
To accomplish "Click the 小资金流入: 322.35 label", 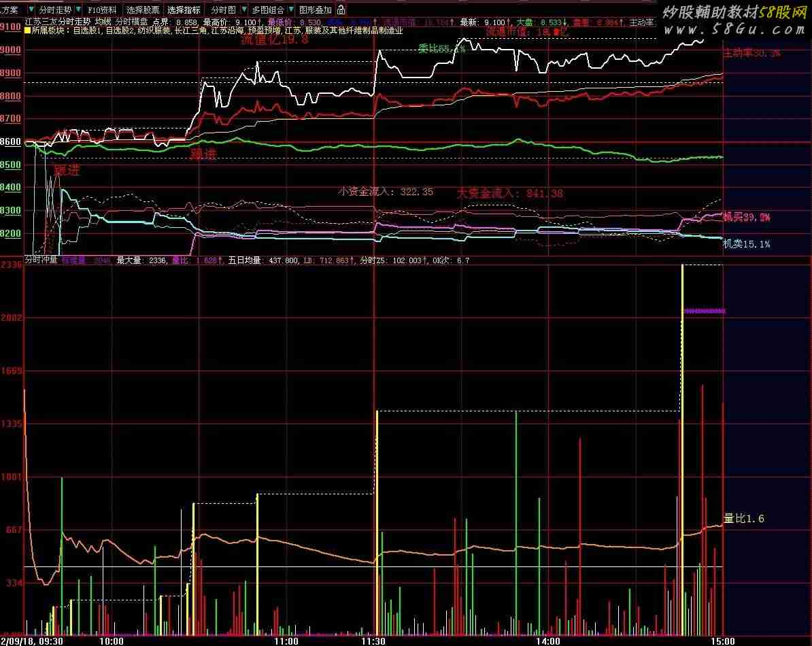I will pos(386,192).
